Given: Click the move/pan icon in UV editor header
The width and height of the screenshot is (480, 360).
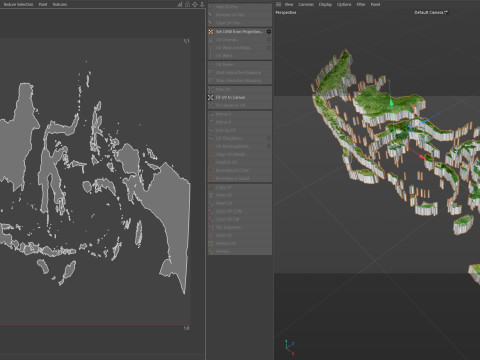Looking at the screenshot, I should (195, 4).
